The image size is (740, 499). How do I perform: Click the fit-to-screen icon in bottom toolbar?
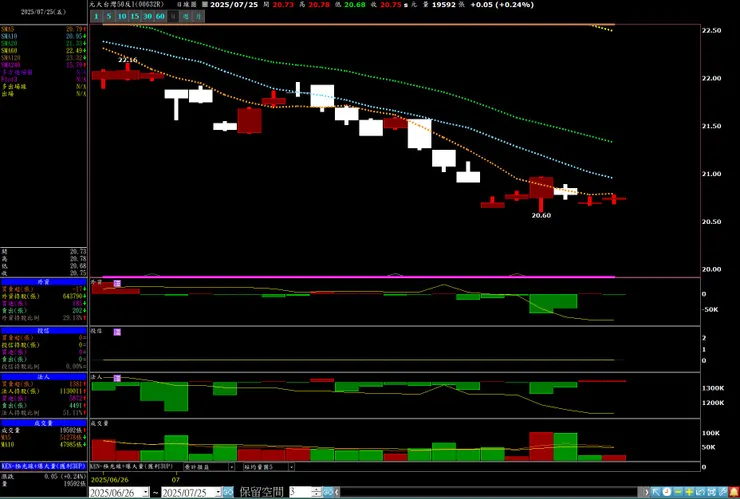(712, 492)
